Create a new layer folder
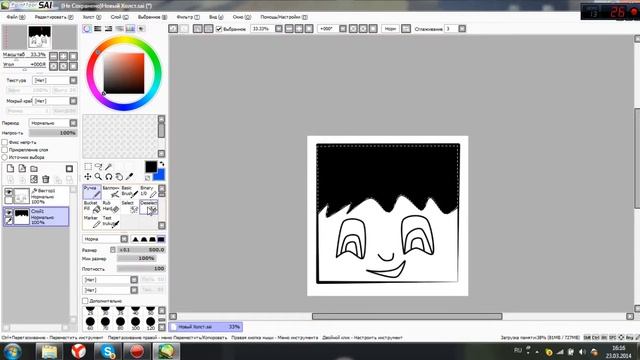This screenshot has height=360, width=640. coord(34,169)
